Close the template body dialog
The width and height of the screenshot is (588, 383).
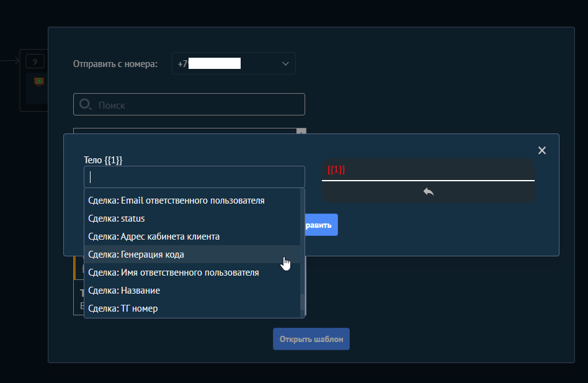coord(542,150)
